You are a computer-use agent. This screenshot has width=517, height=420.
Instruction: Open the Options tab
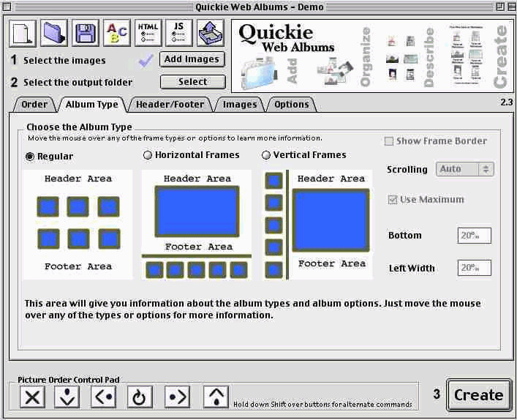coord(292,105)
